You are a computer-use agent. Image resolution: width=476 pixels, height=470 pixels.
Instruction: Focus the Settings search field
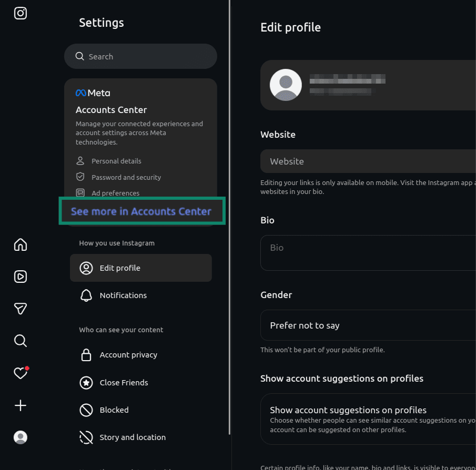tap(140, 56)
